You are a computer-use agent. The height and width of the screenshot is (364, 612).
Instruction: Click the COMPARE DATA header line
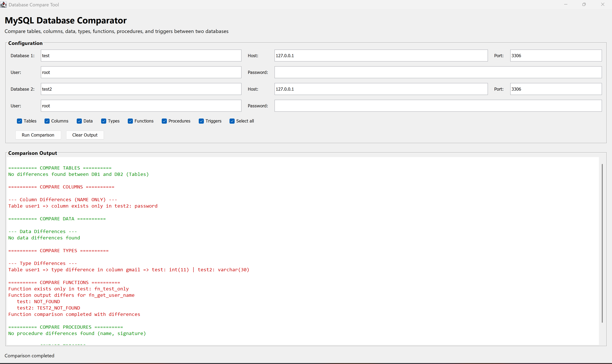click(x=57, y=219)
